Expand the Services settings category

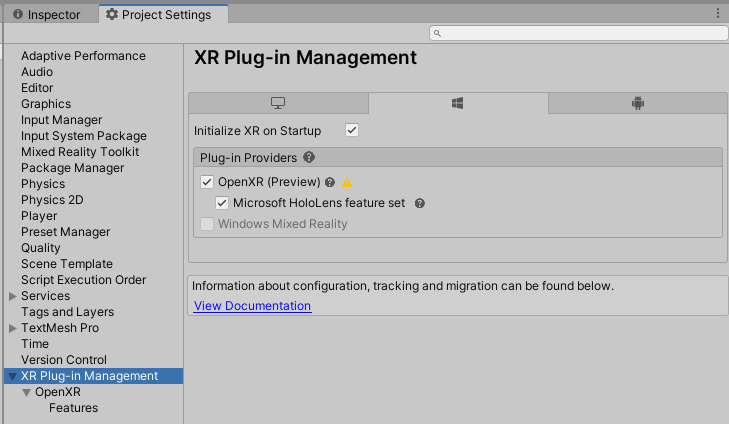click(x=13, y=296)
